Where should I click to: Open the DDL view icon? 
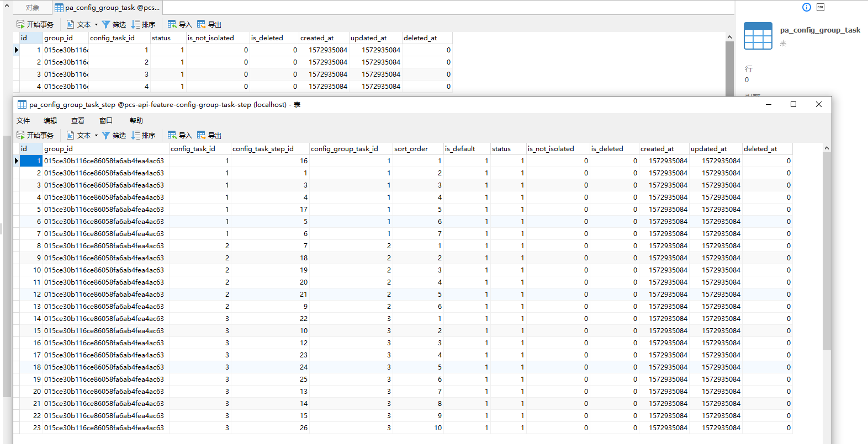(x=821, y=7)
